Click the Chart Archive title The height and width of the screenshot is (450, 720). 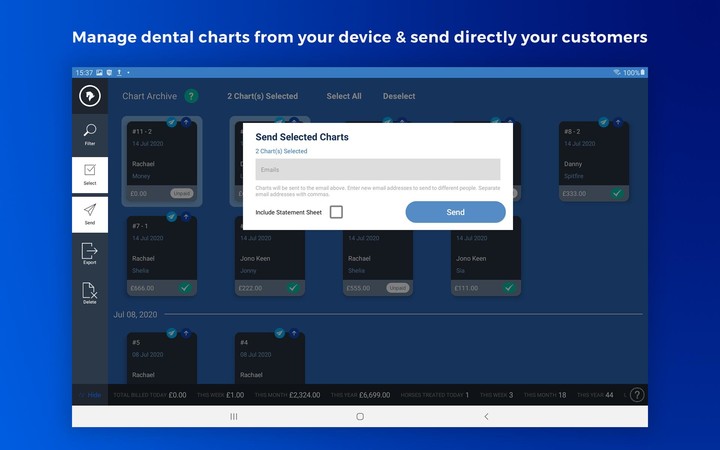[149, 96]
